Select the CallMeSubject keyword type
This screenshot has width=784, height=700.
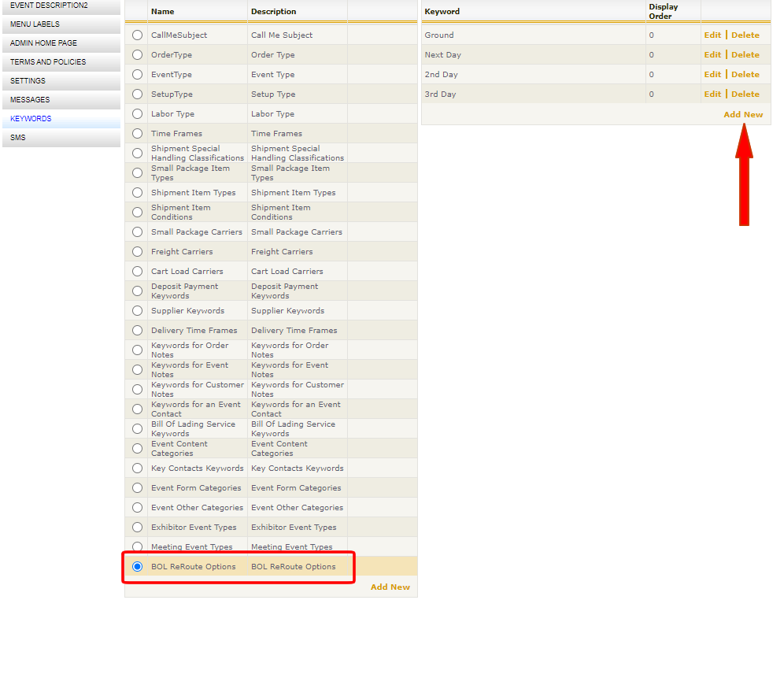pyautogui.click(x=137, y=35)
